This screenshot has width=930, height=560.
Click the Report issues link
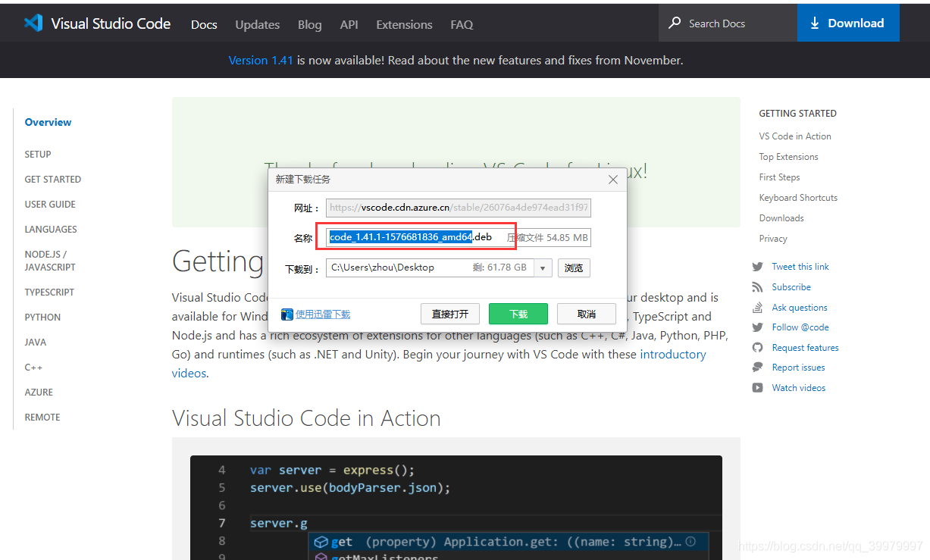coord(798,368)
